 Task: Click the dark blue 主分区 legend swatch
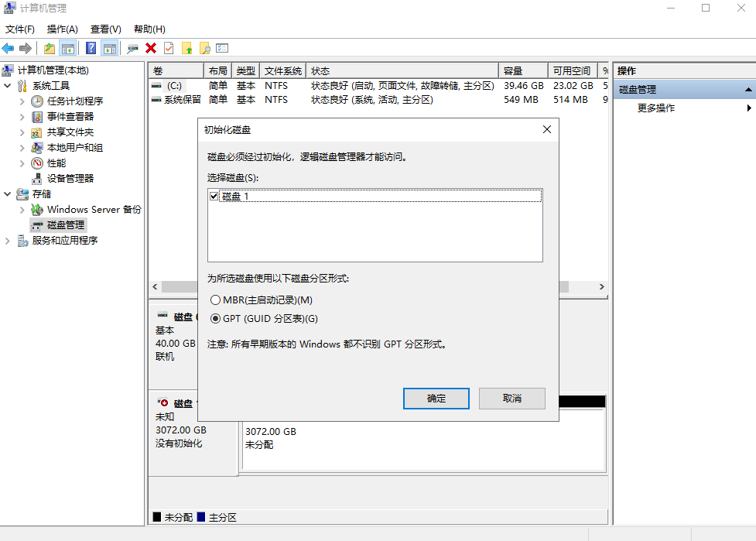click(201, 517)
